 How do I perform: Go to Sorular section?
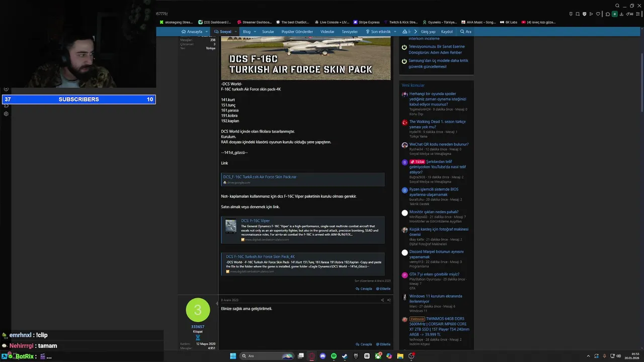click(268, 31)
